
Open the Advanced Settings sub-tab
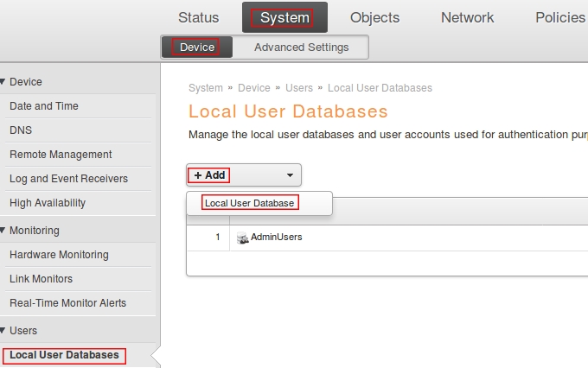click(x=301, y=48)
